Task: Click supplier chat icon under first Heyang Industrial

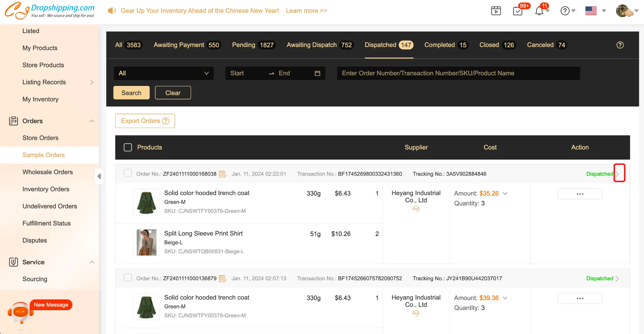Action: pyautogui.click(x=416, y=209)
